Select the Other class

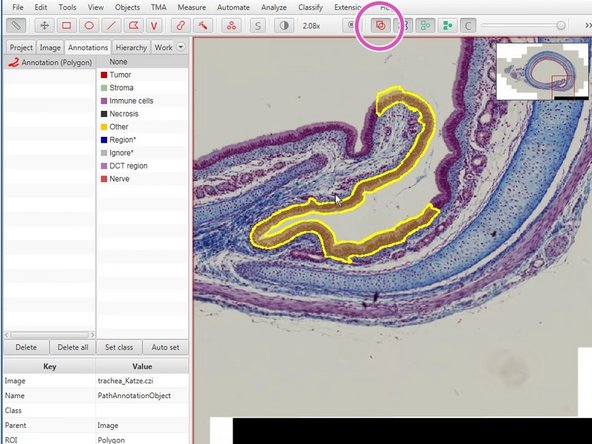pyautogui.click(x=143, y=126)
